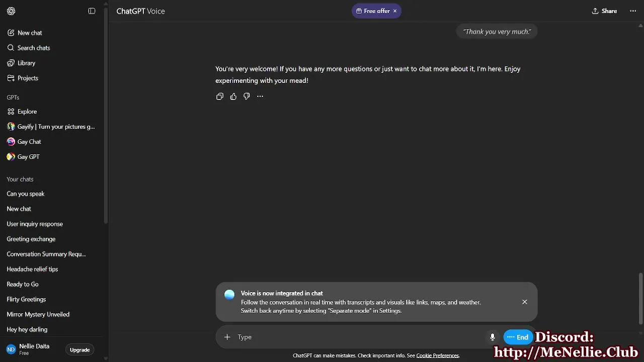Open the Nellie Daita account menu

[x=28, y=349]
